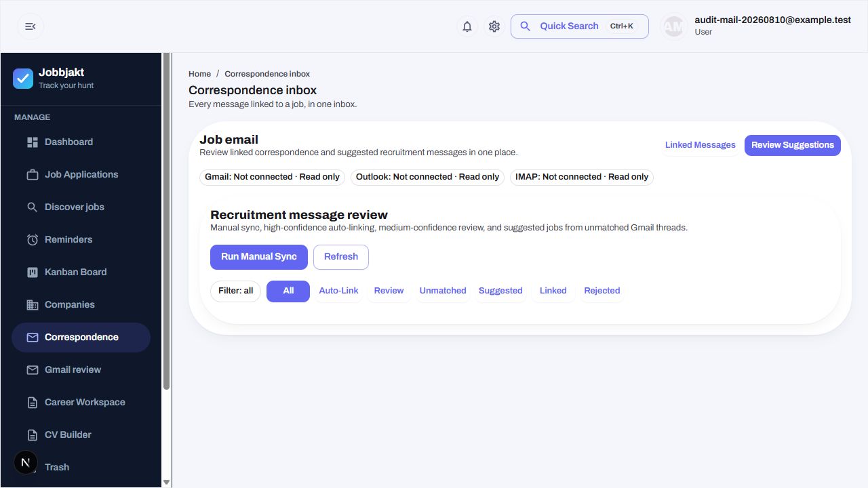Filter messages by Linked
This screenshot has width=868, height=488.
[x=553, y=291]
